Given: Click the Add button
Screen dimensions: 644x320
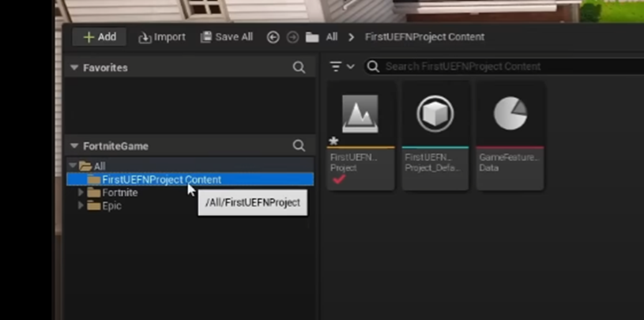Looking at the screenshot, I should (x=100, y=37).
